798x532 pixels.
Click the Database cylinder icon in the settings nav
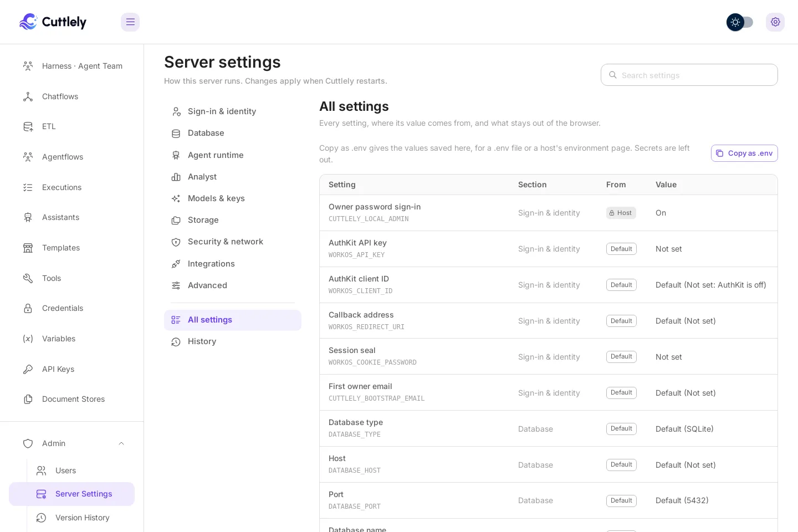point(176,133)
